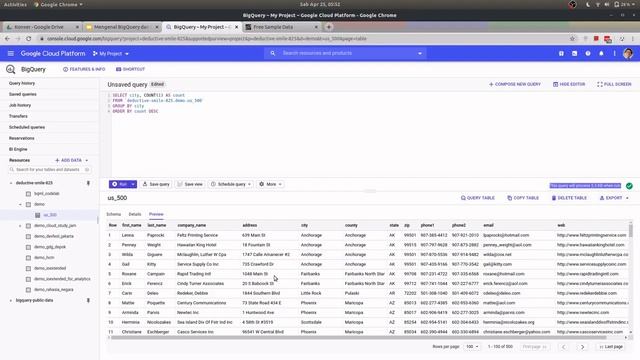640x360 pixels.
Task: Select the Preview tab
Action: [156, 214]
